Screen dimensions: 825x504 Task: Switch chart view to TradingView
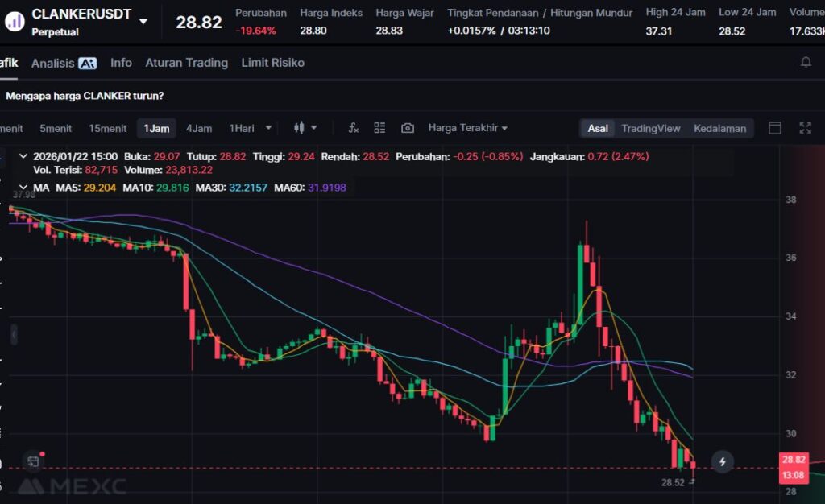[x=650, y=128]
